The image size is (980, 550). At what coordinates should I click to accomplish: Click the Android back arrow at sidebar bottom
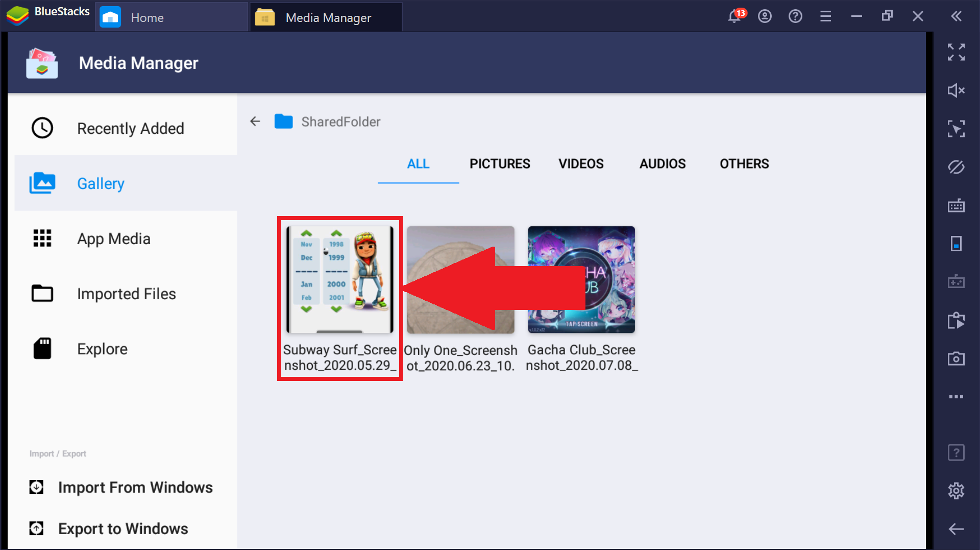click(x=956, y=529)
